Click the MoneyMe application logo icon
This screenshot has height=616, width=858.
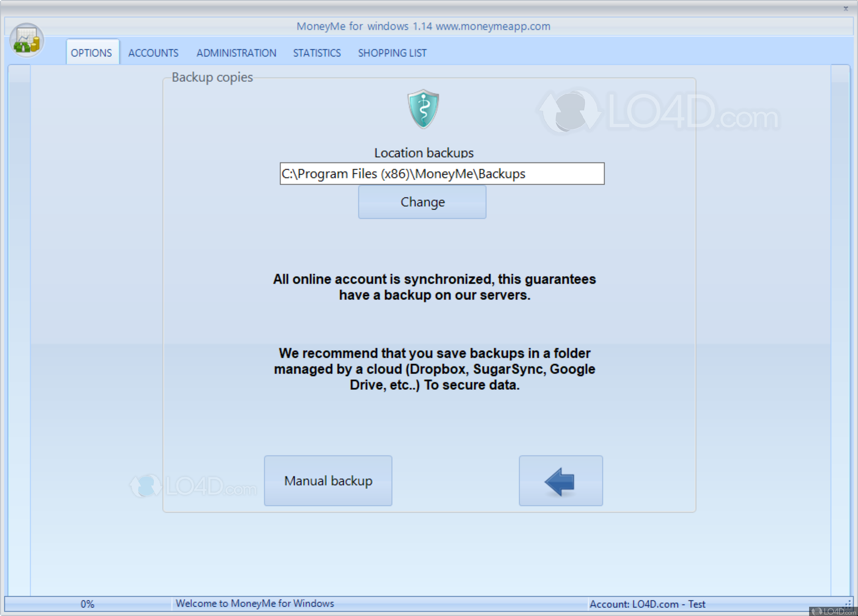(x=26, y=40)
